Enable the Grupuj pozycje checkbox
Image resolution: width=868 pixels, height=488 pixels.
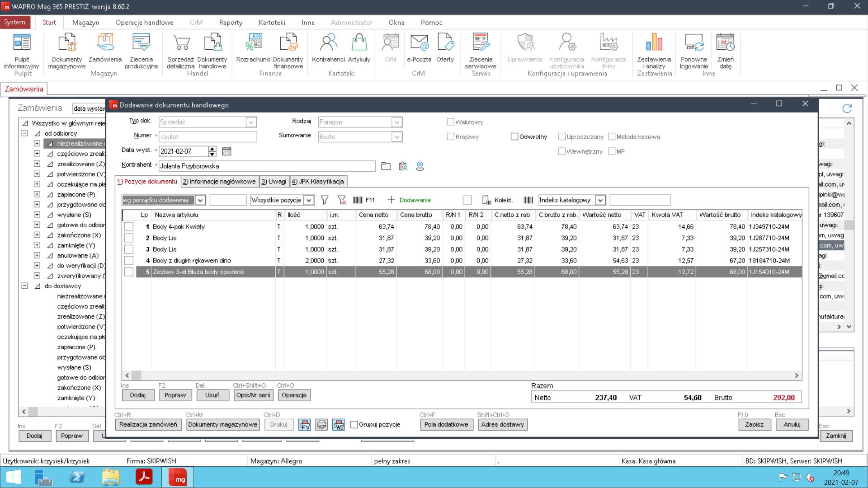coord(354,425)
